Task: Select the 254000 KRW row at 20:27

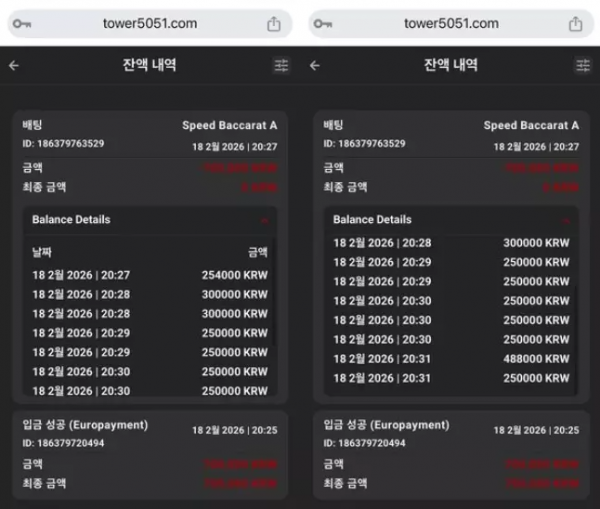Action: (150, 275)
